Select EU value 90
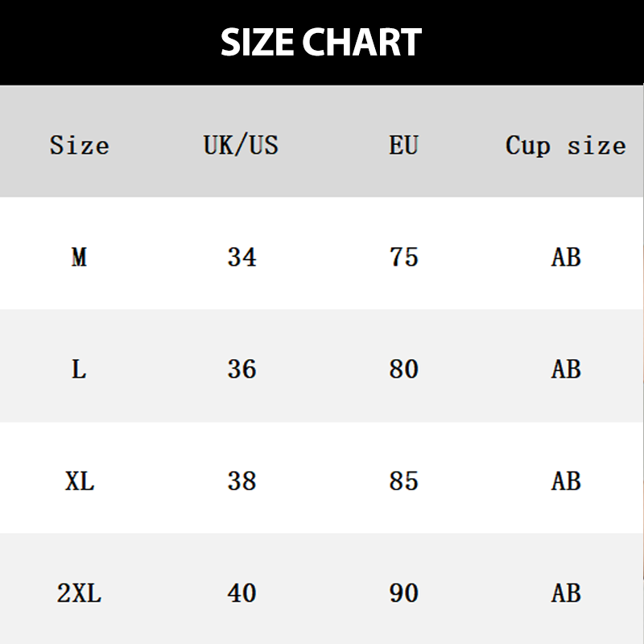The width and height of the screenshot is (644, 644). coord(403,593)
